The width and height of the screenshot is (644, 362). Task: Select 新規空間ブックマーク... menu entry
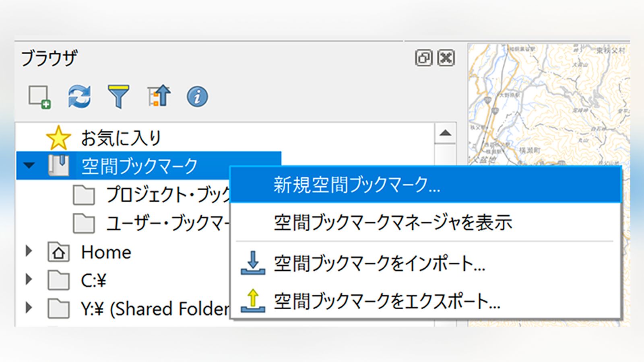click(x=426, y=185)
